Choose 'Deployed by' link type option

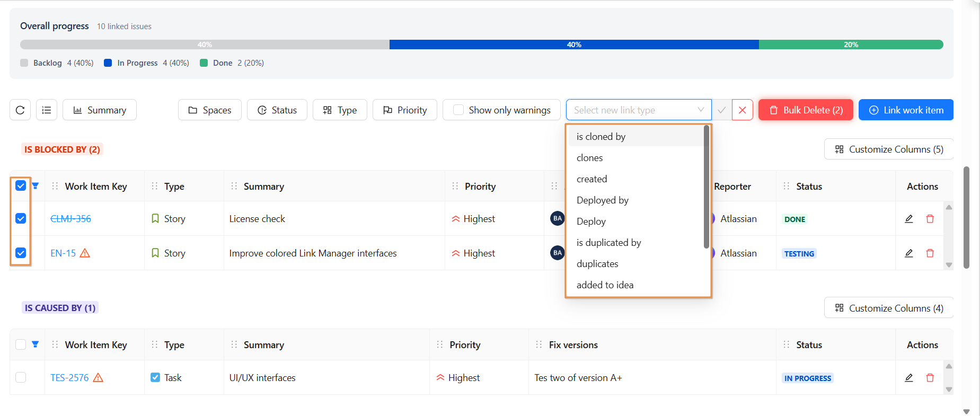point(602,200)
